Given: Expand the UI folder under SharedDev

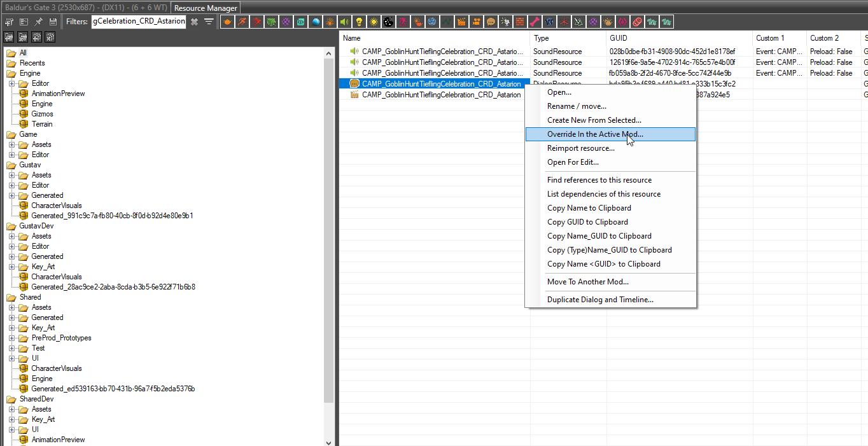Looking at the screenshot, I should point(11,429).
